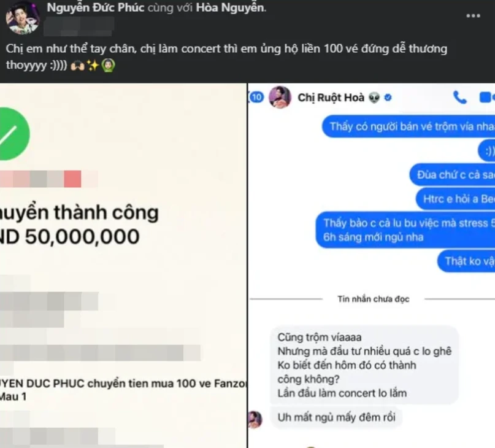Screen dimensions: 495x448
Task: Click Nguyễn Đức Phúc's profile picture
Action: pyautogui.click(x=23, y=17)
